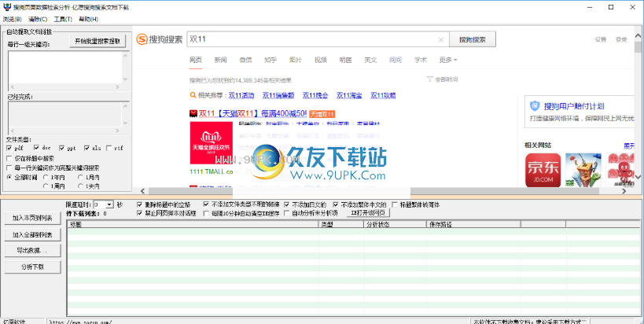Enable 标题繁体转简体 checkbox
Screen dimensions: 644x324
[x=395, y=204]
